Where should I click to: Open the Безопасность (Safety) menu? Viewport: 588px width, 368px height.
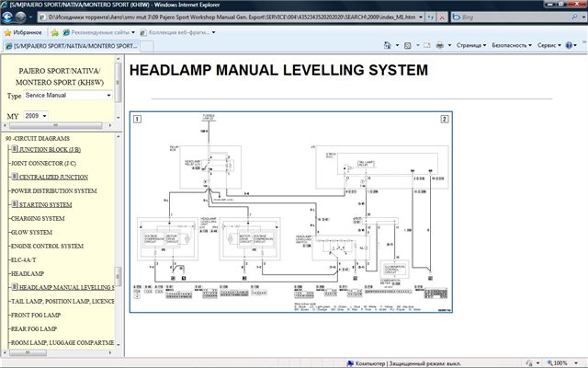coord(512,45)
